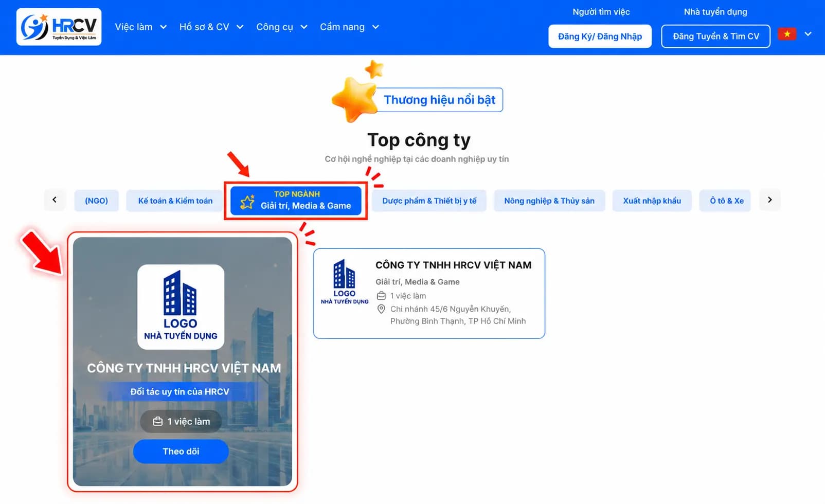
Task: Open the Cẩm nang menu
Action: [x=342, y=27]
